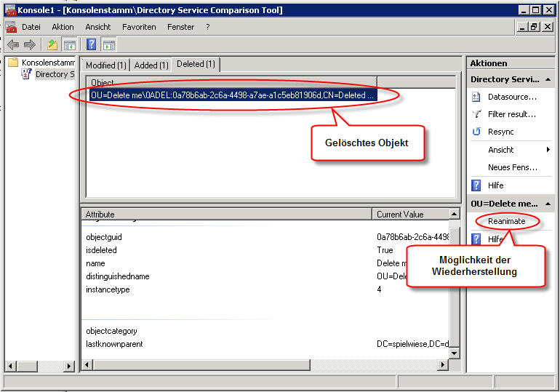This screenshot has height=392, width=560.
Task: Switch to the Modified (1) tab
Action: (x=106, y=65)
